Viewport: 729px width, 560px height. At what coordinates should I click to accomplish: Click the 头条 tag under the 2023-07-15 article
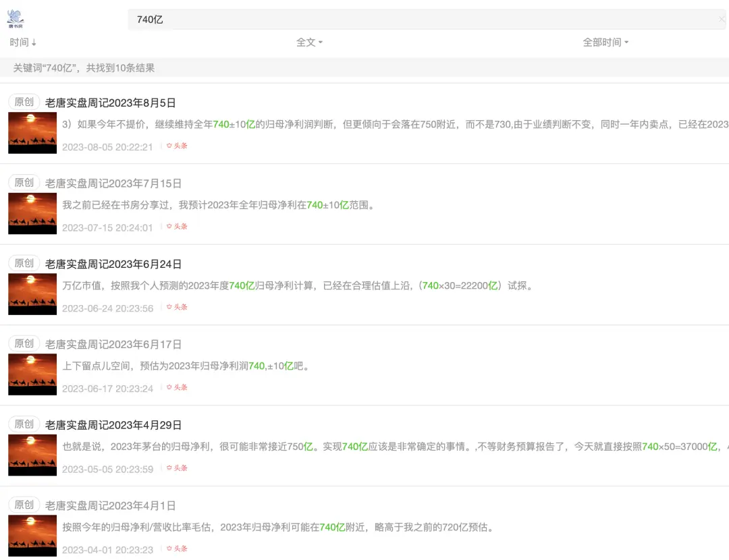point(177,227)
